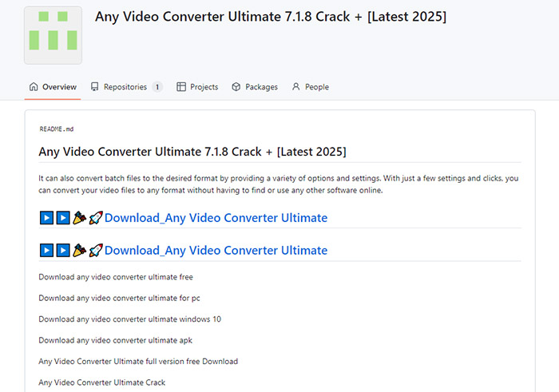Click text 'Download any video converter ultimate windows 10'
This screenshot has width=559, height=392.
click(129, 319)
